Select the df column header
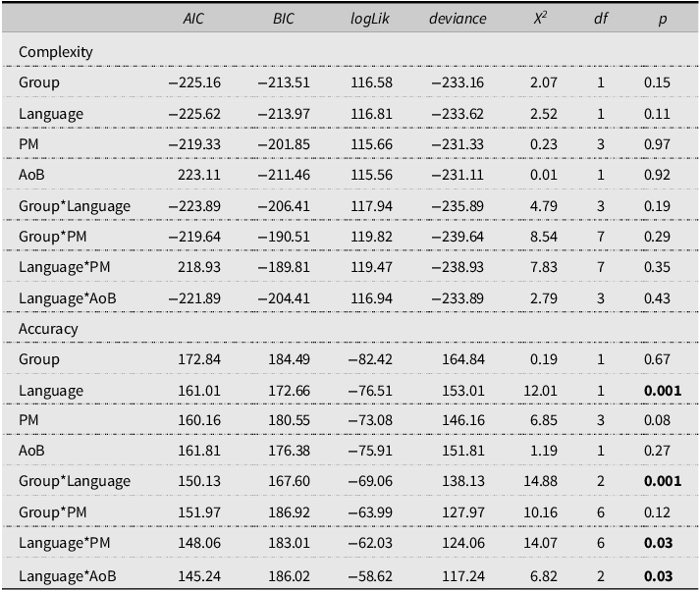This screenshot has width=700, height=591. click(601, 19)
